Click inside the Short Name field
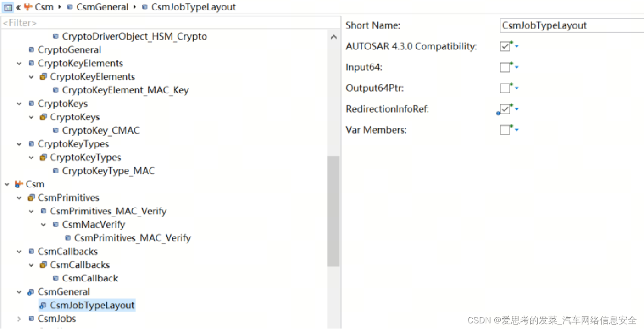This screenshot has height=329, width=644. tap(562, 25)
